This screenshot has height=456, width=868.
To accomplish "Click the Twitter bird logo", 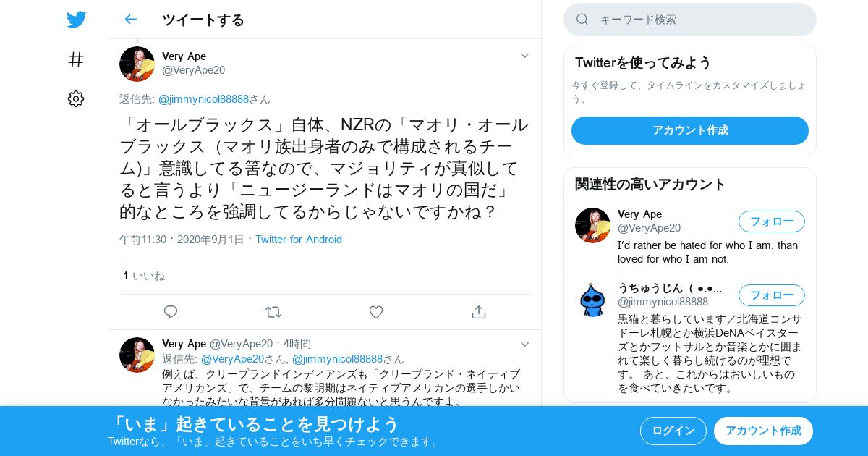I will point(76,20).
